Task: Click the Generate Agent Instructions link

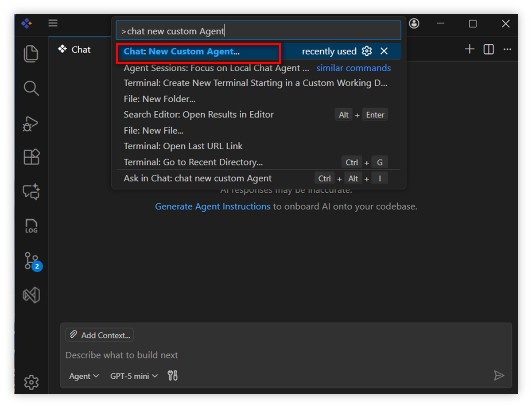Action: click(x=212, y=206)
